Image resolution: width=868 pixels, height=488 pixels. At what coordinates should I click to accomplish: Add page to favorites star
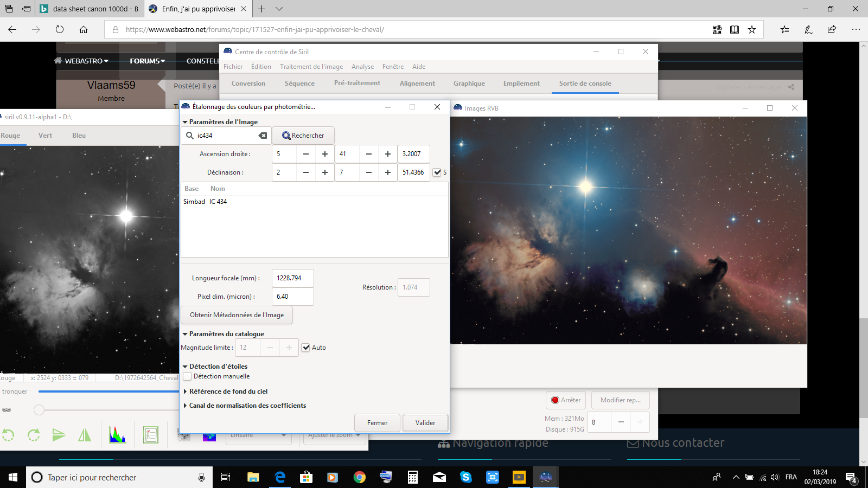click(x=752, y=30)
